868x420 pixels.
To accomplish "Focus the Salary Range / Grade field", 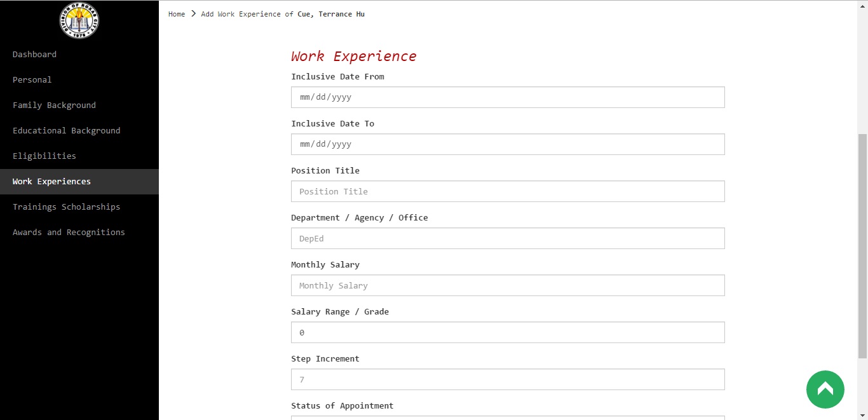I will pyautogui.click(x=508, y=332).
